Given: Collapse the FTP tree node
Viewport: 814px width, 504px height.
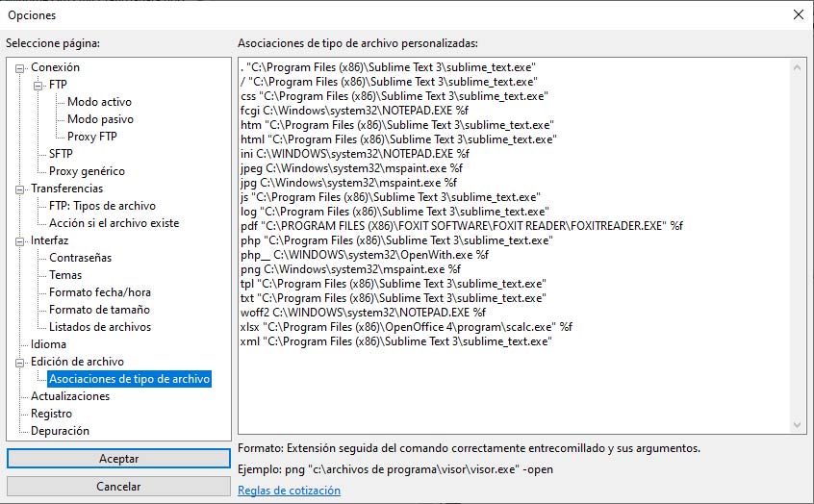Looking at the screenshot, I should 38,86.
